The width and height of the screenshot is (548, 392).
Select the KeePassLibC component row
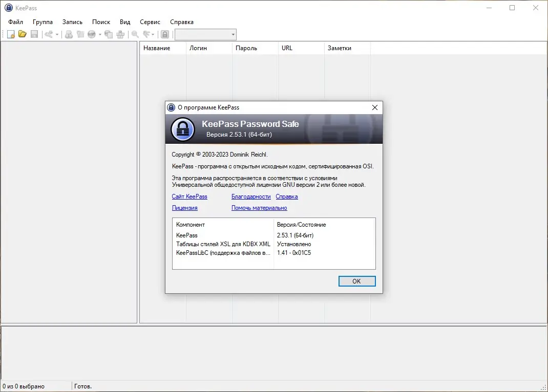[x=273, y=253]
